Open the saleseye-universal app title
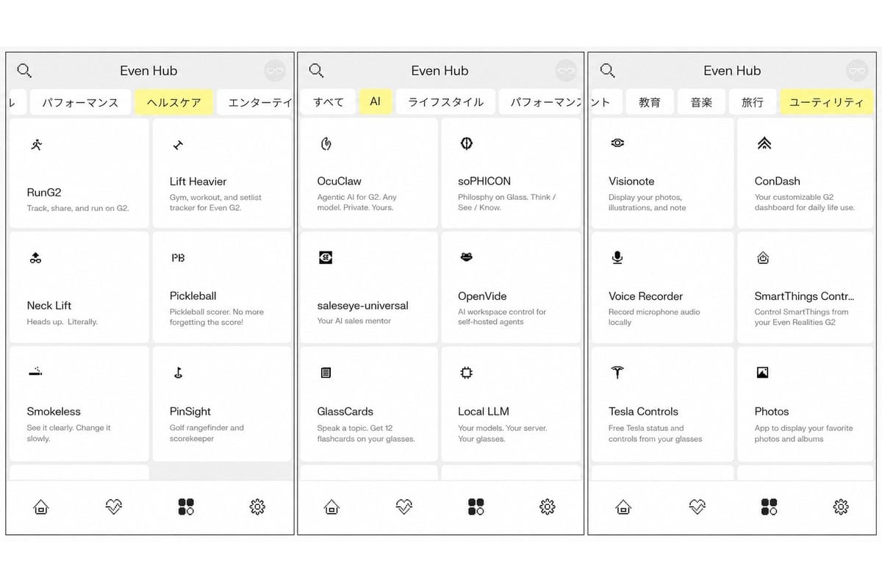The image size is (882, 588). [x=363, y=306]
